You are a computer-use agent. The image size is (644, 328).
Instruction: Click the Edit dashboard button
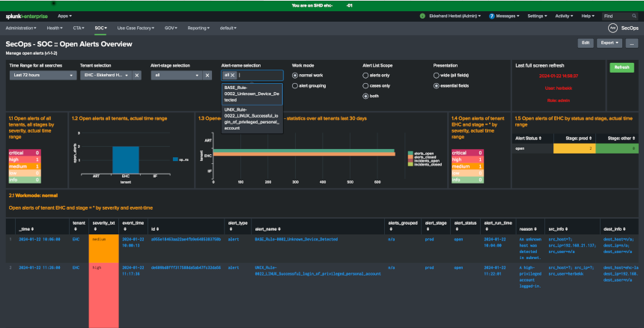click(585, 43)
